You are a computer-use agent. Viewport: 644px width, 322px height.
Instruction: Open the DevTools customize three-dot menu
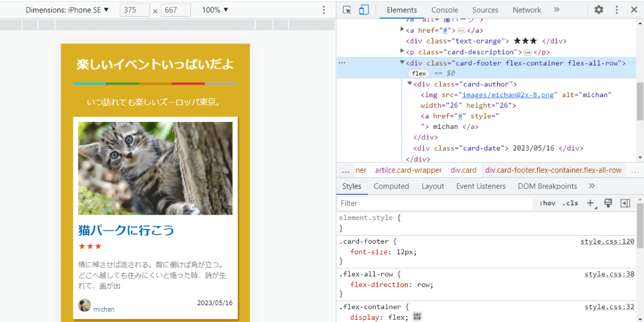point(617,10)
